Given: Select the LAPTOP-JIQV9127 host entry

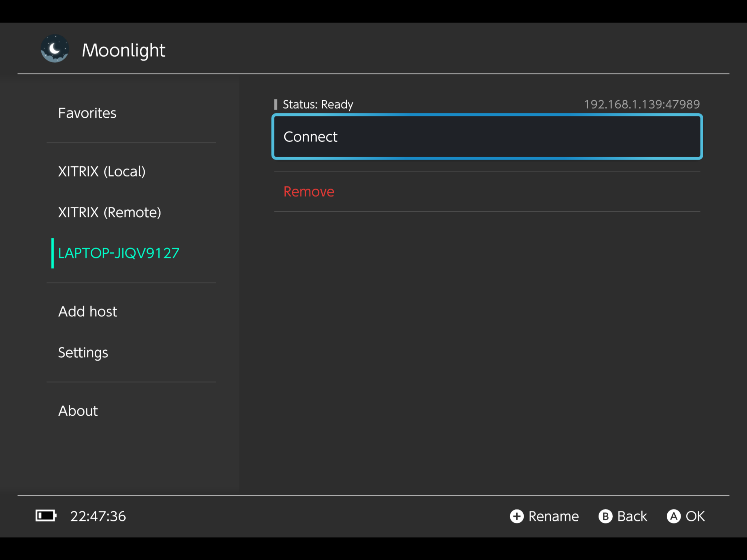Looking at the screenshot, I should click(131, 253).
